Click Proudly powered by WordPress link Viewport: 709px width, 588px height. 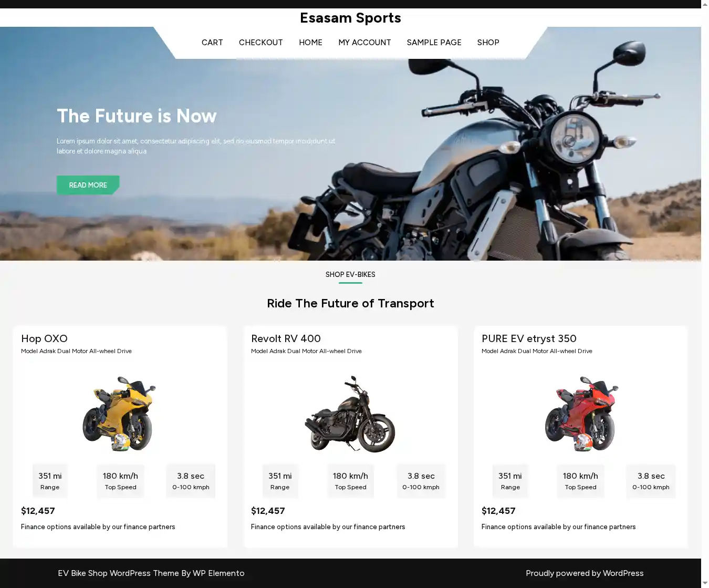coord(585,573)
